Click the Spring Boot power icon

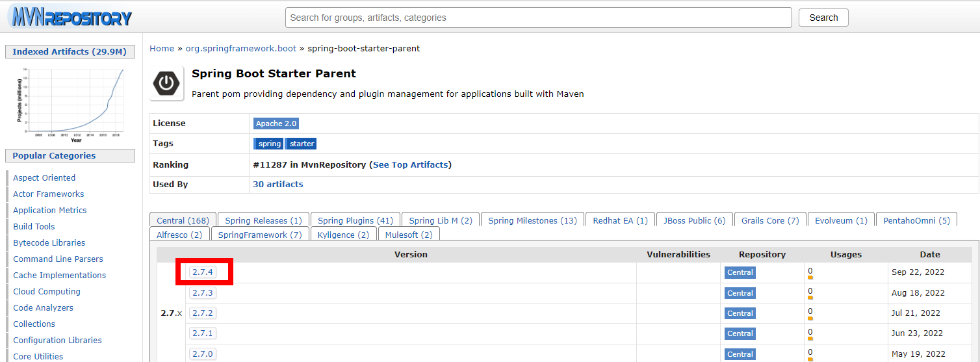pyautogui.click(x=167, y=83)
